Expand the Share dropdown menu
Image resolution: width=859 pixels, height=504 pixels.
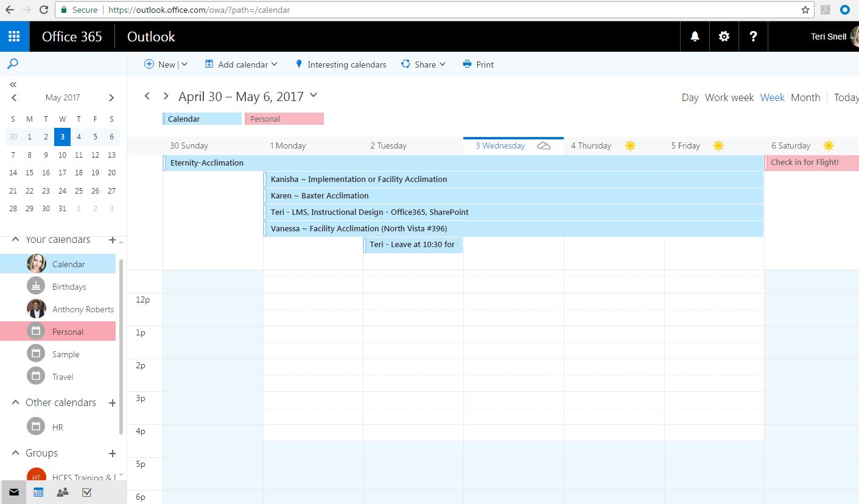[424, 65]
